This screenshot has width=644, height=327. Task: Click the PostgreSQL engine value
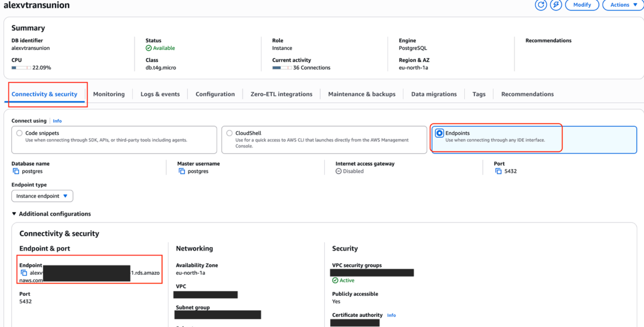click(413, 48)
